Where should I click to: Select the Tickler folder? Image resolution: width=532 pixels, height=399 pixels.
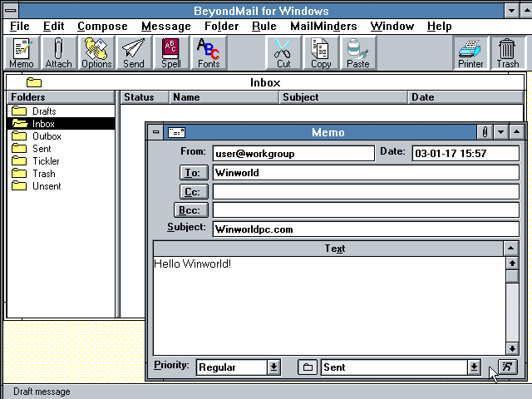(61, 161)
